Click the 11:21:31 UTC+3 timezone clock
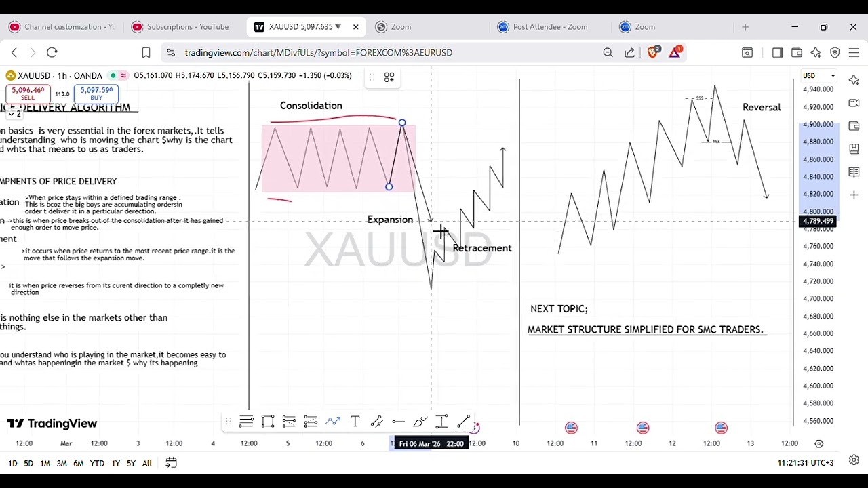Image resolution: width=868 pixels, height=488 pixels. [806, 463]
